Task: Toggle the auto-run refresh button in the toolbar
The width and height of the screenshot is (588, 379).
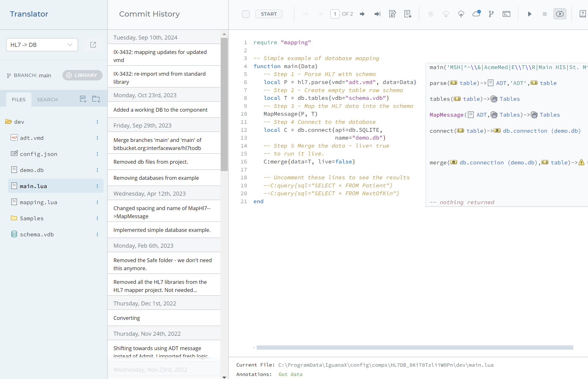Action: click(x=560, y=14)
